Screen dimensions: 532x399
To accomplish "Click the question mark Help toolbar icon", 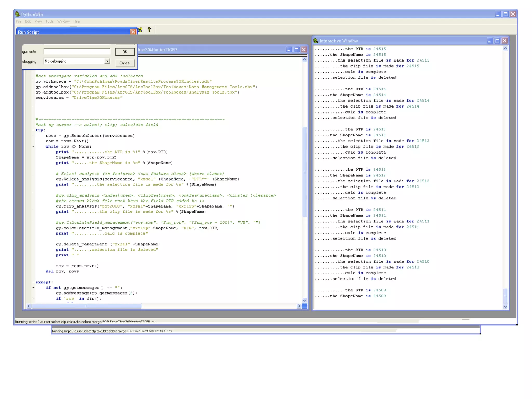I will tap(149, 30).
